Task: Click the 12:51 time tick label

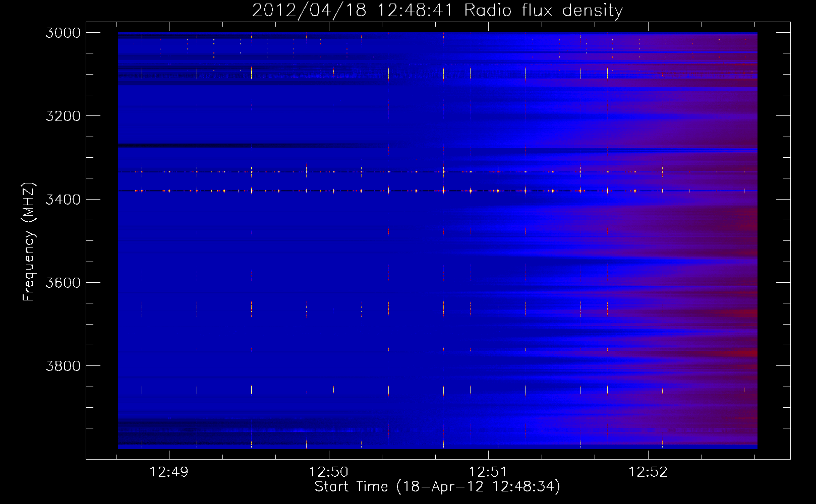Action: click(x=488, y=472)
